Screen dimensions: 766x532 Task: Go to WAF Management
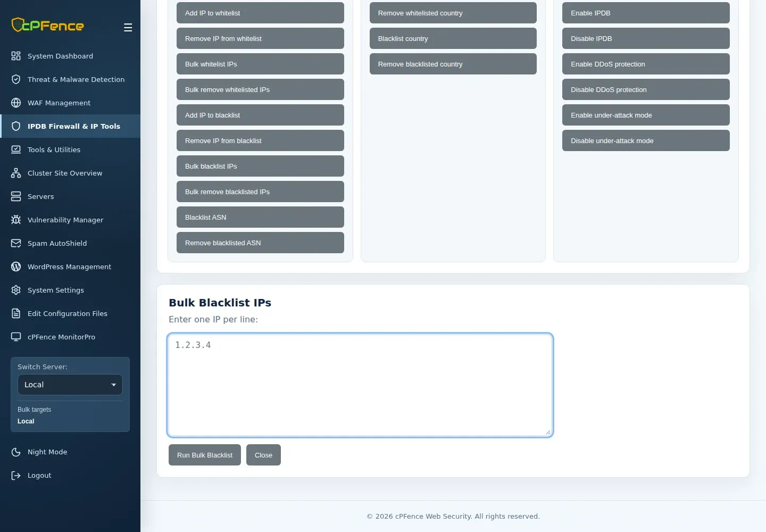pos(70,103)
